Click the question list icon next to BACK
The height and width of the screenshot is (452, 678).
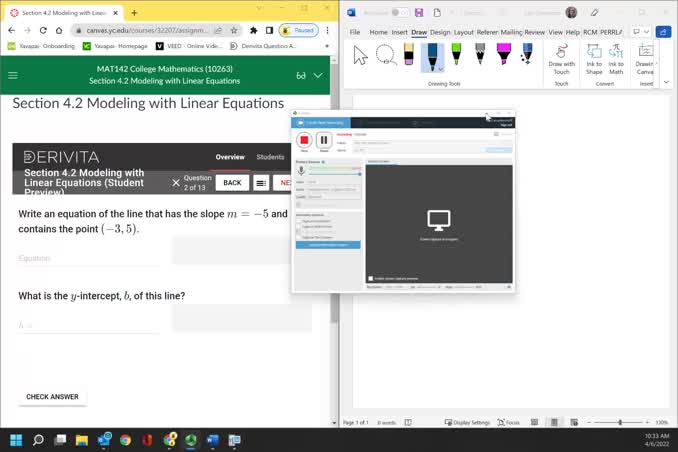coord(260,183)
